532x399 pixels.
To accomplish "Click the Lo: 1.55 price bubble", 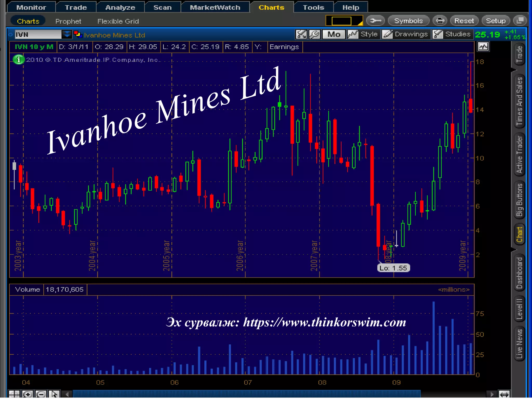I will [393, 268].
